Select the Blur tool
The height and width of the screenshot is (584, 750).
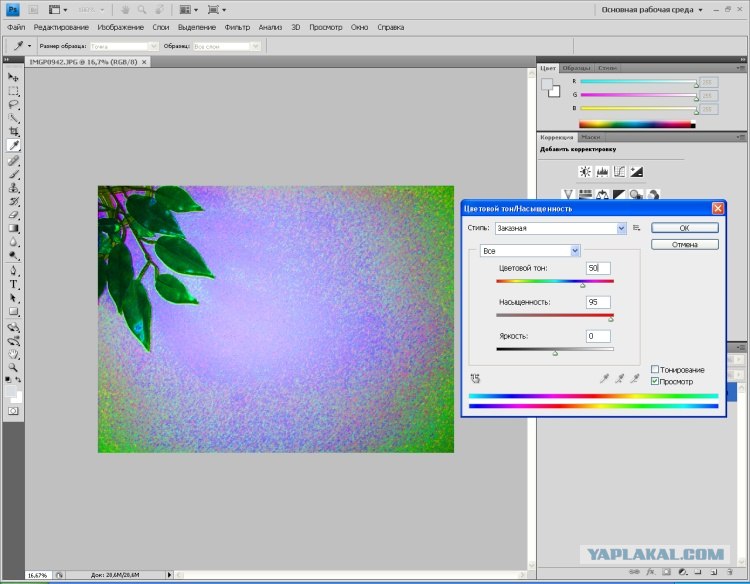click(13, 242)
